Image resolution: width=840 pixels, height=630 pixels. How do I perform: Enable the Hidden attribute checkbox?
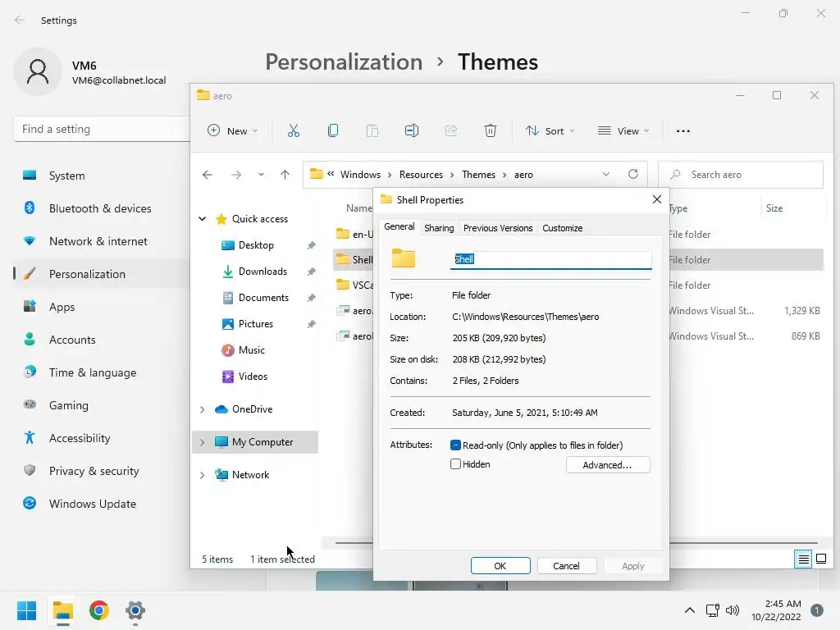pyautogui.click(x=455, y=464)
